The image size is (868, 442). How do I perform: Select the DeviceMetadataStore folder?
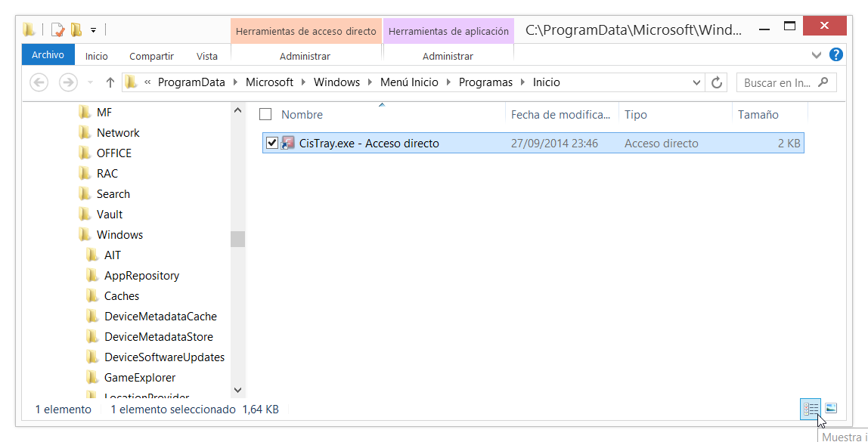pyautogui.click(x=158, y=337)
